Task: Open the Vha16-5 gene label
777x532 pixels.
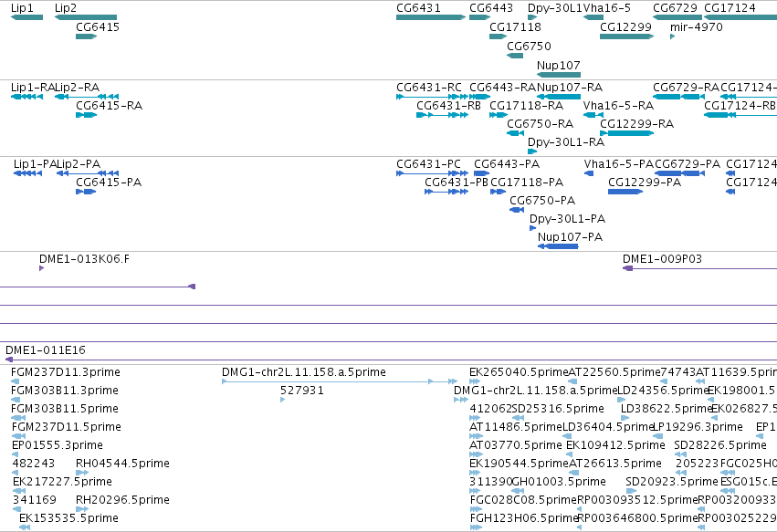Action: [x=606, y=8]
